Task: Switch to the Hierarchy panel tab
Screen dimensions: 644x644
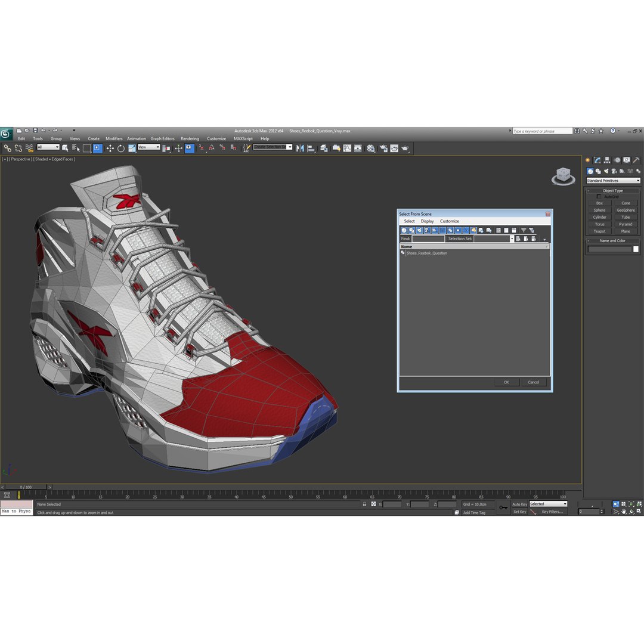Action: [x=607, y=160]
